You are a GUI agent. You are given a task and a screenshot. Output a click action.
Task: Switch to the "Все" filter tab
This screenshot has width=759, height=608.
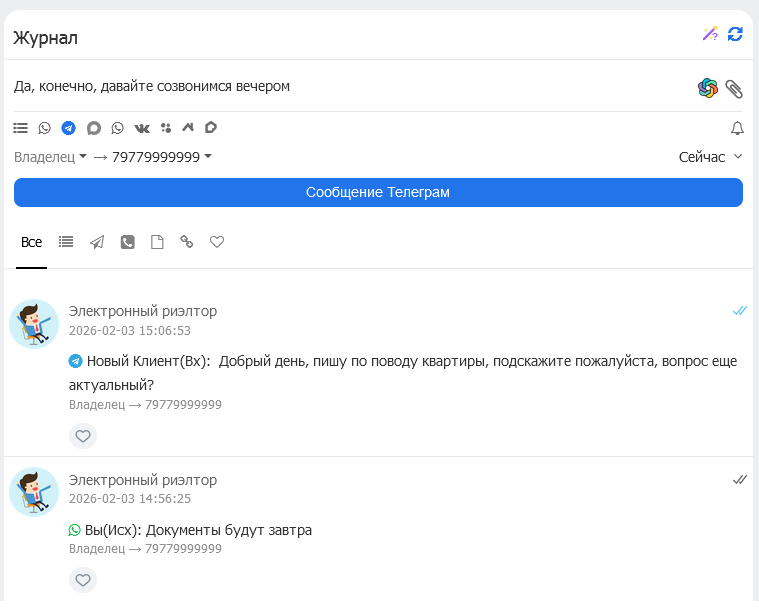pos(31,242)
